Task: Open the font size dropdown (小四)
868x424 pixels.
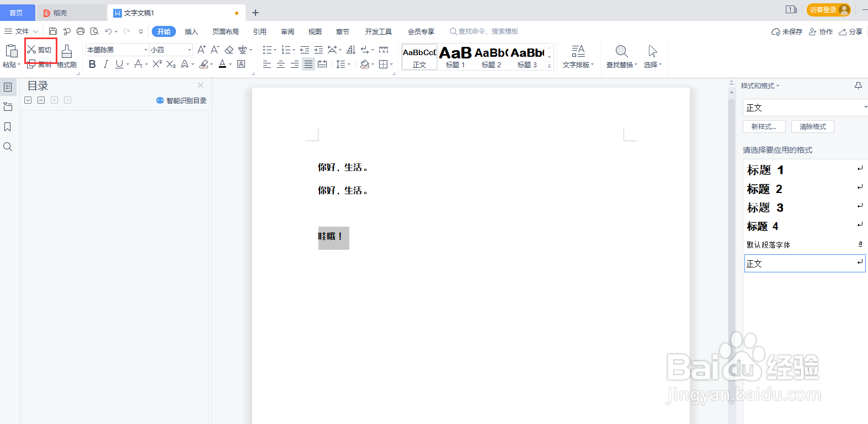Action: click(189, 50)
